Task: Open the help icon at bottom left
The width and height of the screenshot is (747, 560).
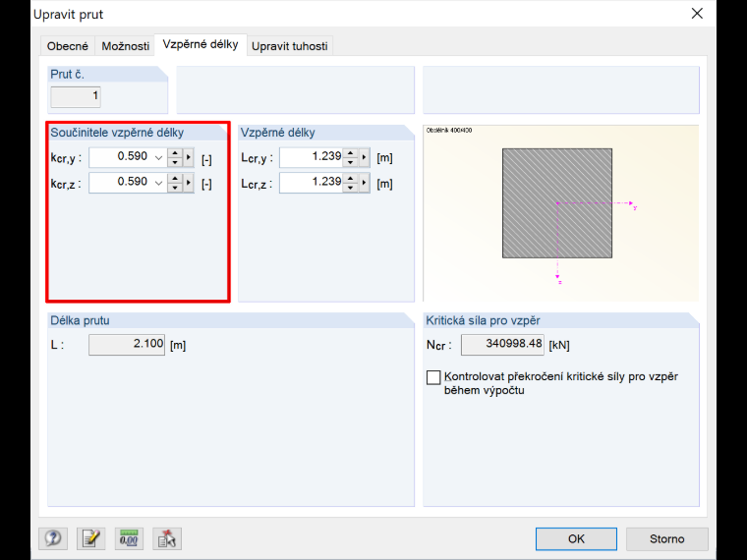Action: (x=53, y=538)
